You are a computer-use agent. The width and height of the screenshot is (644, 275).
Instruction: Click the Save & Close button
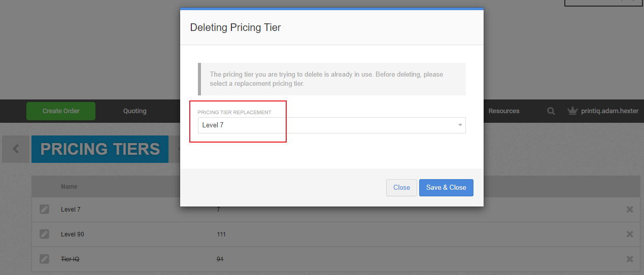446,188
